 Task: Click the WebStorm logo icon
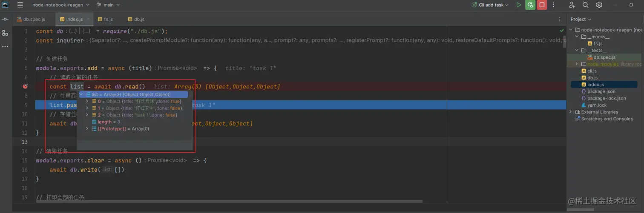click(5, 5)
